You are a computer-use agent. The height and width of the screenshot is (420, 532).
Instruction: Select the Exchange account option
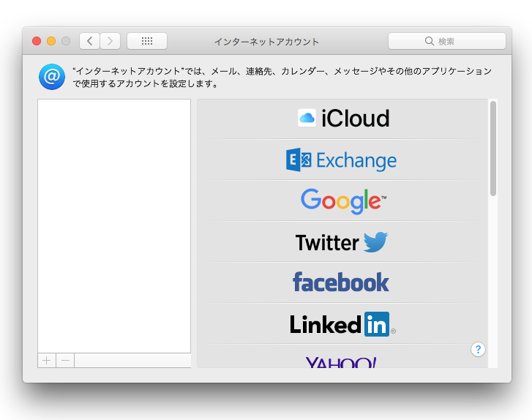(x=342, y=160)
